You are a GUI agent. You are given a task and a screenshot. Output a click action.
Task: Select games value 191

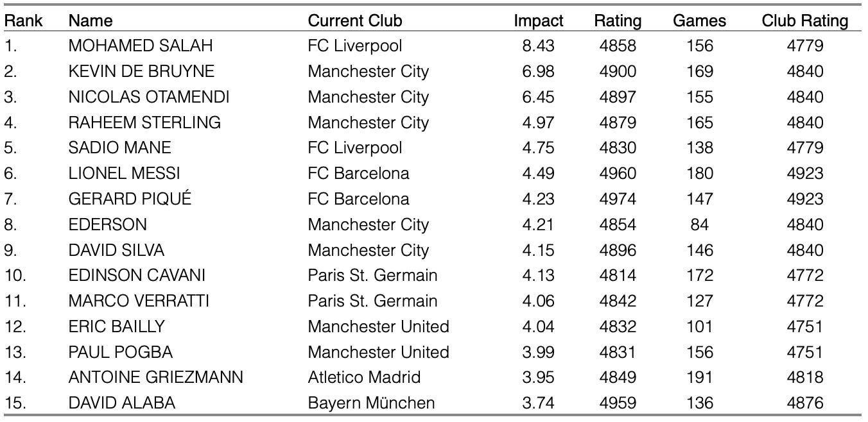coord(699,377)
